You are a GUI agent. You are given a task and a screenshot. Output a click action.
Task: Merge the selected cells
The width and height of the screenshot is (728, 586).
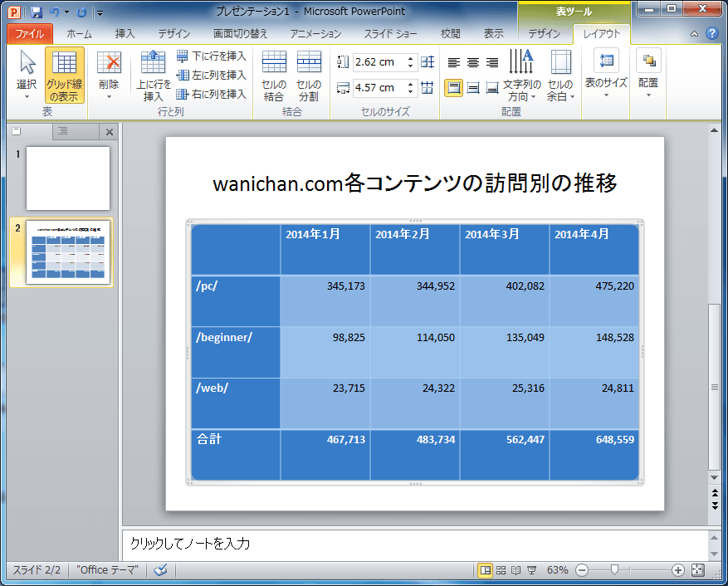[x=274, y=75]
